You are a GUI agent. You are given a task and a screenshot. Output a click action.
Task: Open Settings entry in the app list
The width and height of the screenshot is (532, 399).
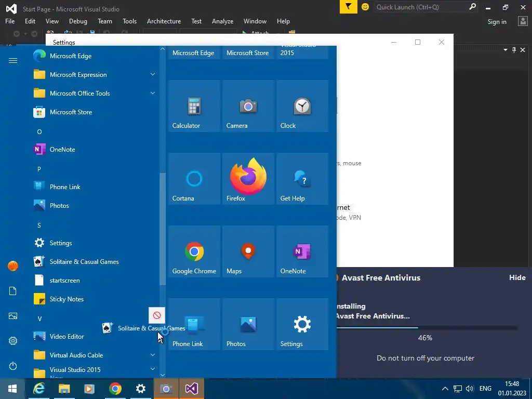point(95,243)
